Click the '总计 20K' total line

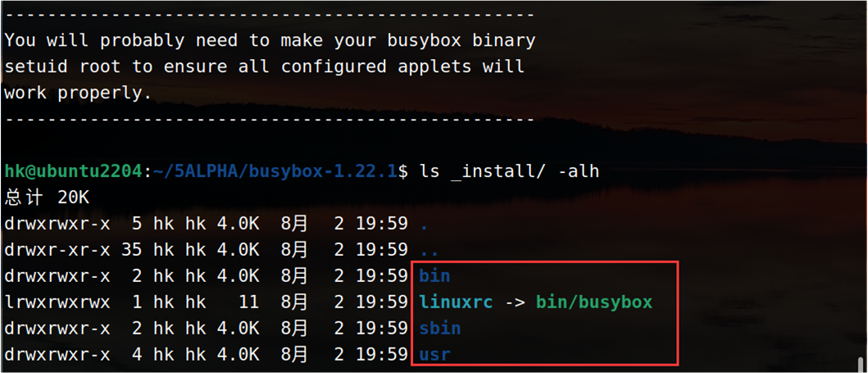click(x=47, y=198)
